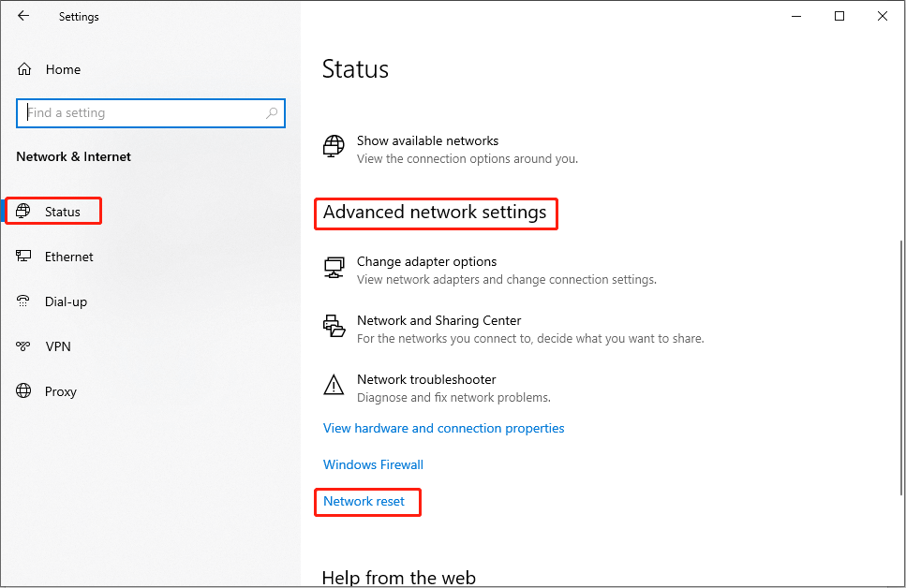The image size is (906, 588).
Task: Click the Home house icon
Action: (22, 68)
